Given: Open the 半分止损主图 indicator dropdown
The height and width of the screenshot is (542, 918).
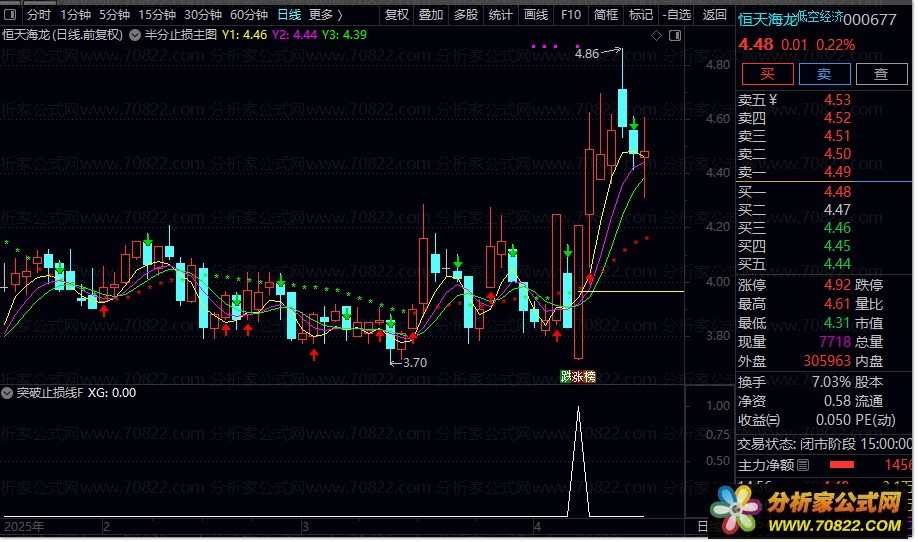Looking at the screenshot, I should click(135, 35).
